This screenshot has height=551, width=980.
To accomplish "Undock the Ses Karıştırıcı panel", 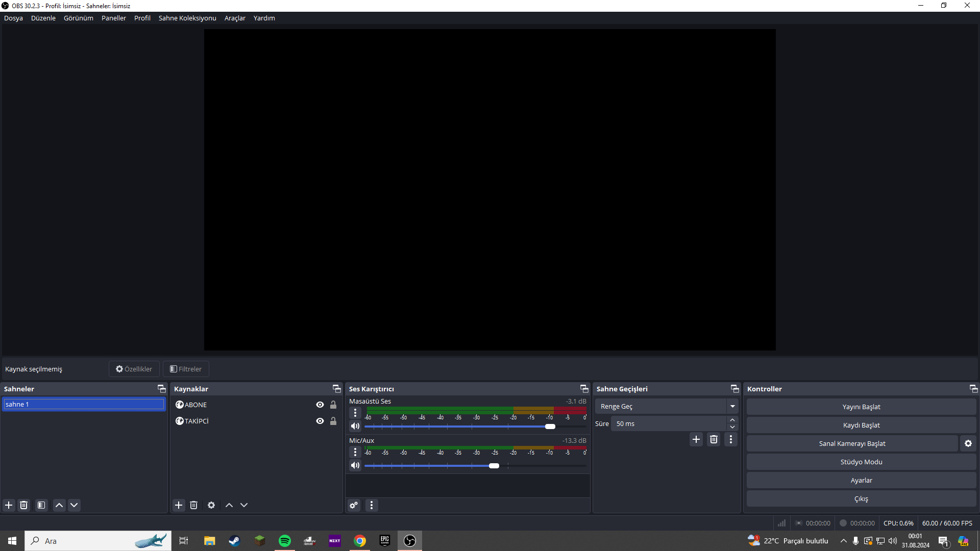I will pyautogui.click(x=584, y=389).
